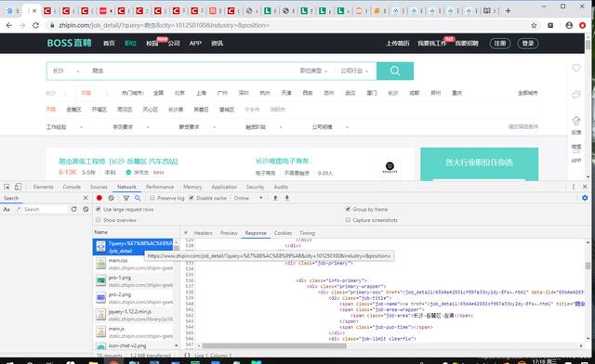Import HAR file with upload arrow
The width and height of the screenshot is (595, 364).
[x=275, y=198]
